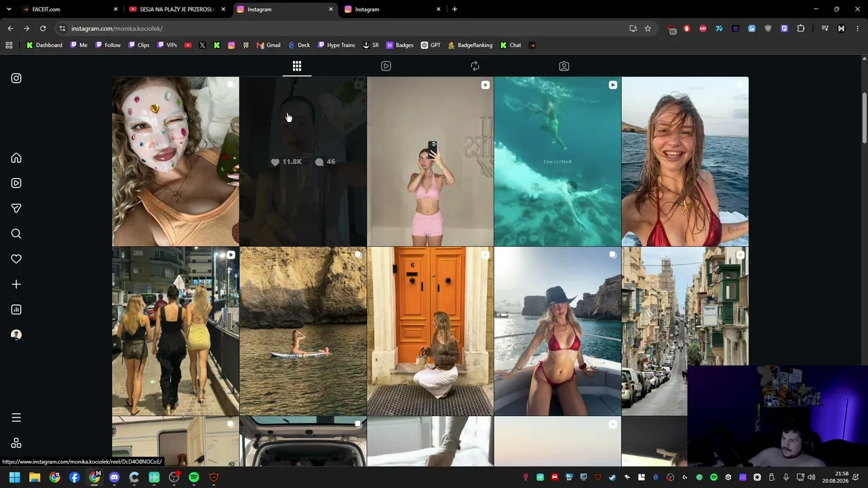Open the VIPs bookmark
Image resolution: width=868 pixels, height=488 pixels.
167,45
